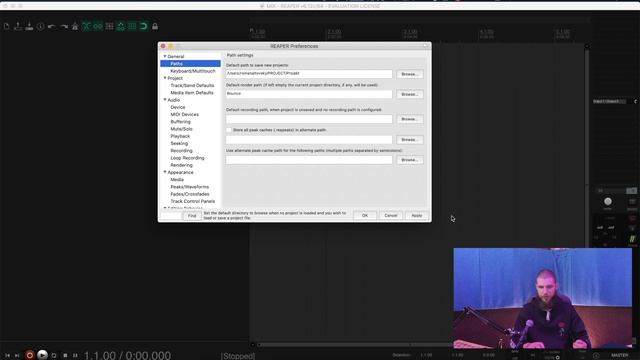
Task: Open Loop Recording preferences page
Action: (x=187, y=158)
